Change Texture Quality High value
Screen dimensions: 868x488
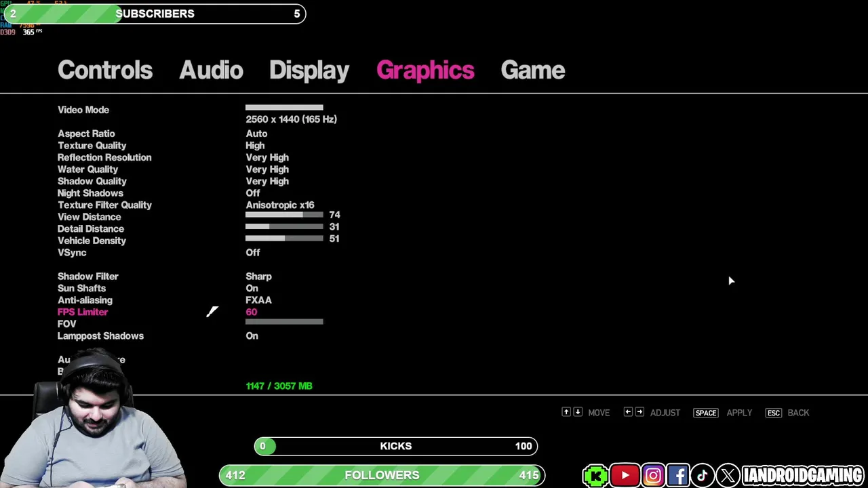(x=255, y=146)
